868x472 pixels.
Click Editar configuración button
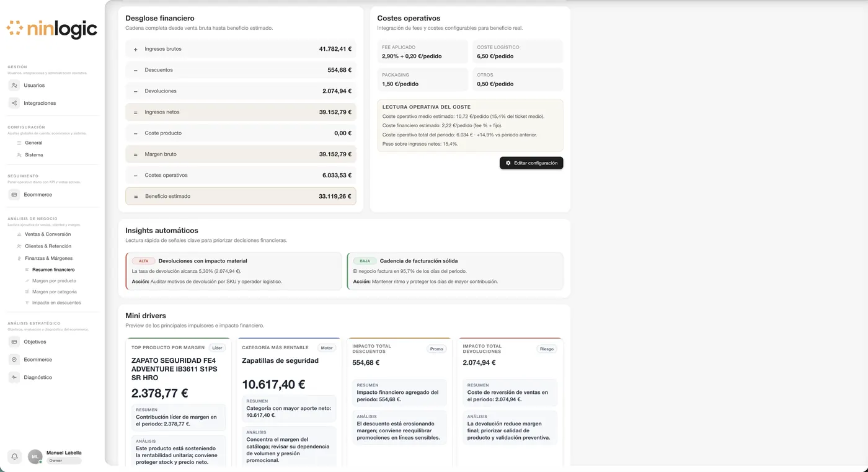point(531,163)
